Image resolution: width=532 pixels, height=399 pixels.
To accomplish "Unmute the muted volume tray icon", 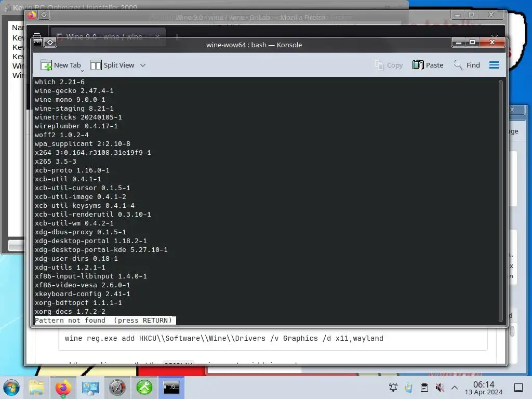I will pyautogui.click(x=440, y=388).
